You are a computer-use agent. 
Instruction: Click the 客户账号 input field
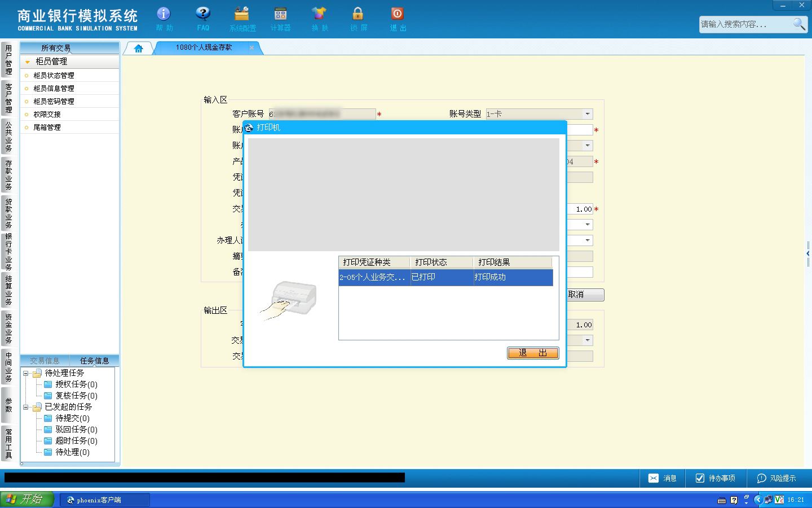pyautogui.click(x=322, y=114)
